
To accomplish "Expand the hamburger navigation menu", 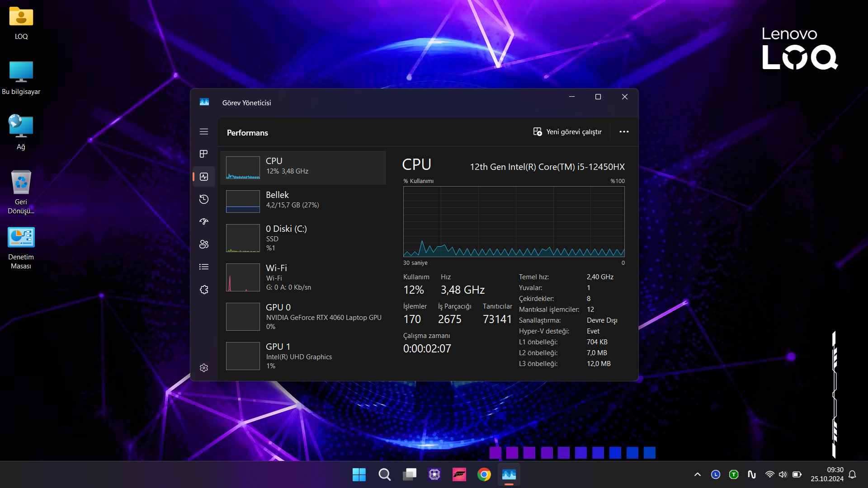I will coord(204,131).
